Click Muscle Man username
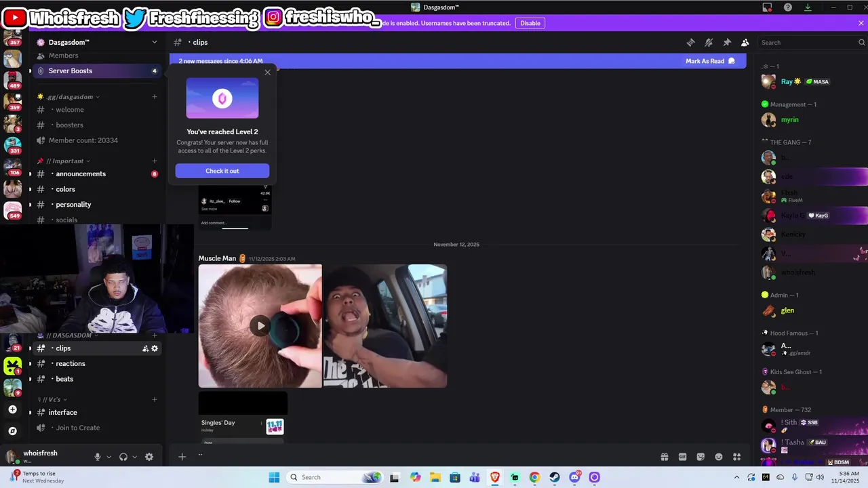Image resolution: width=868 pixels, height=488 pixels. click(x=217, y=258)
